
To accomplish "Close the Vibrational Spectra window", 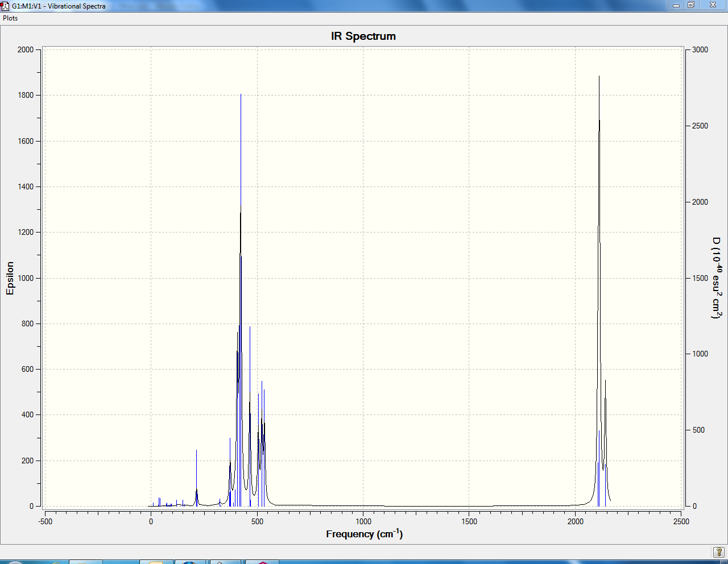I will (713, 5).
